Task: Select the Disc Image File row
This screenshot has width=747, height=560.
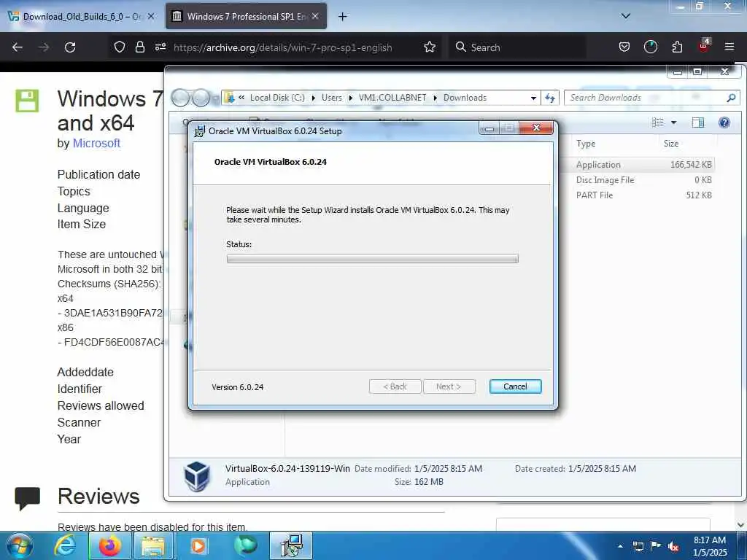Action: pyautogui.click(x=643, y=180)
